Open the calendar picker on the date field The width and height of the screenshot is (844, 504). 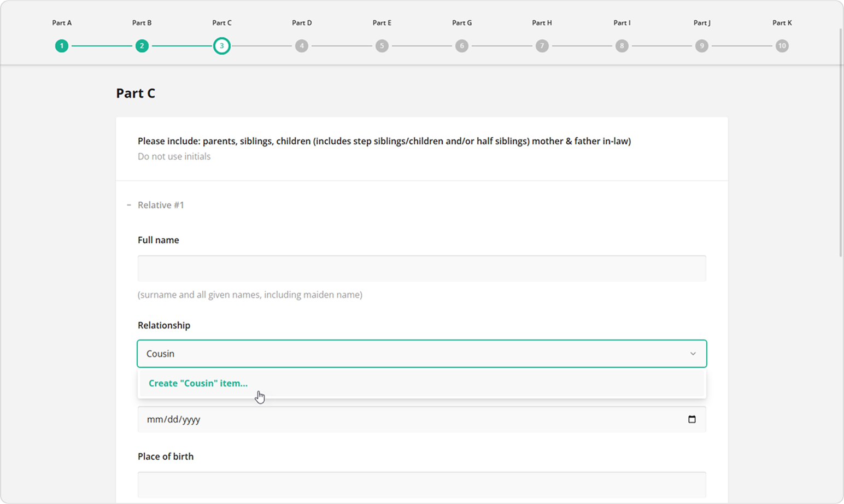pyautogui.click(x=693, y=419)
